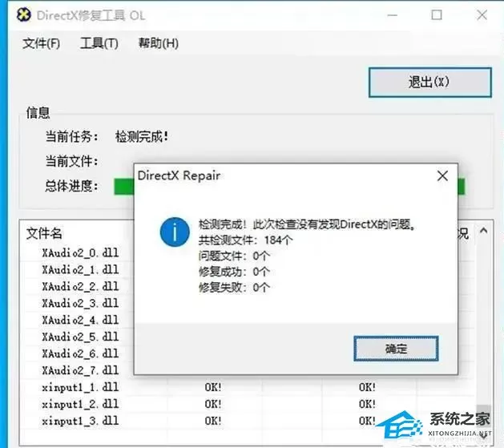The image size is (504, 448).
Task: Select XAudio2_3.dll row
Action: click(80, 303)
